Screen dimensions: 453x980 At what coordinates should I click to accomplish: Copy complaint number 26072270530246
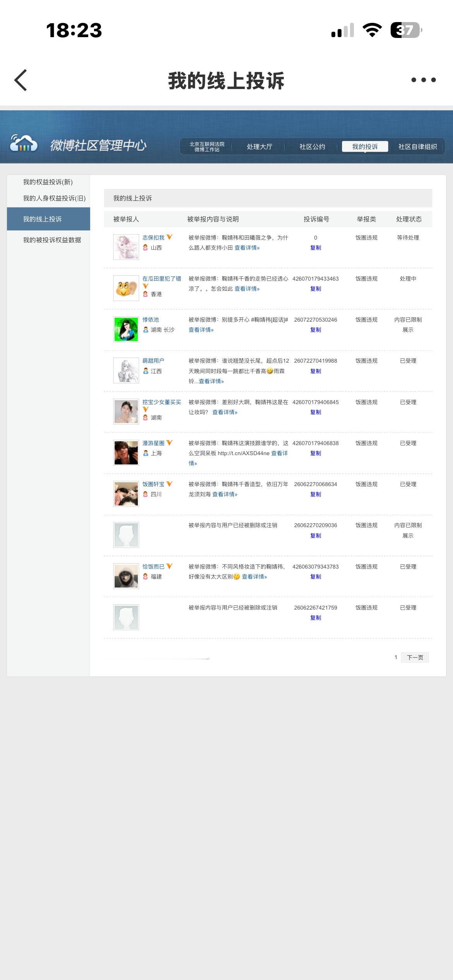tap(316, 330)
